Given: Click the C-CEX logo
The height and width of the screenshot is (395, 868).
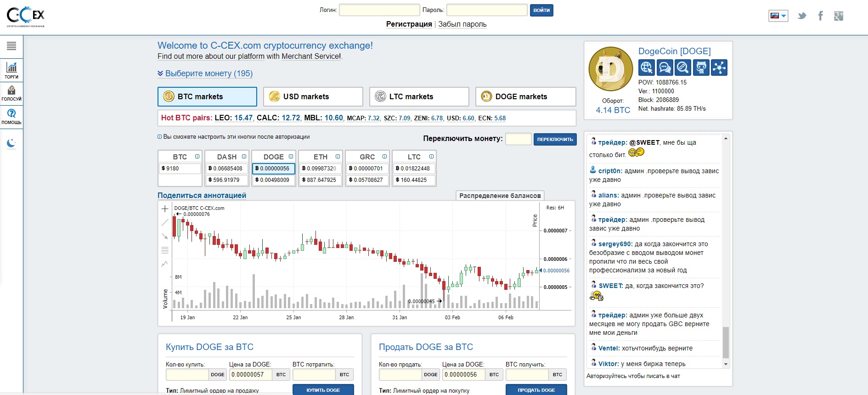Looking at the screenshot, I should coord(26,17).
